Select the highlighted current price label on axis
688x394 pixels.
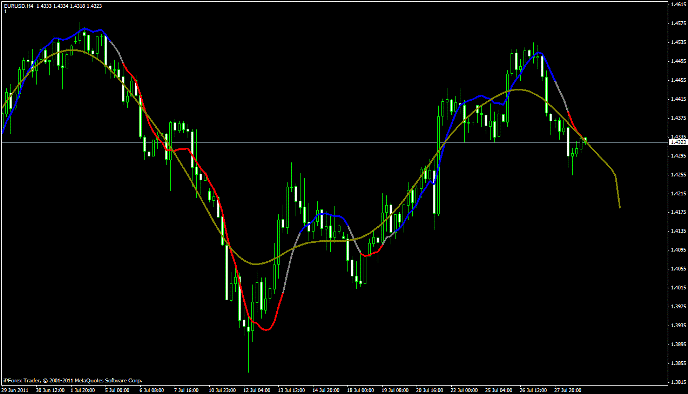pyautogui.click(x=678, y=142)
